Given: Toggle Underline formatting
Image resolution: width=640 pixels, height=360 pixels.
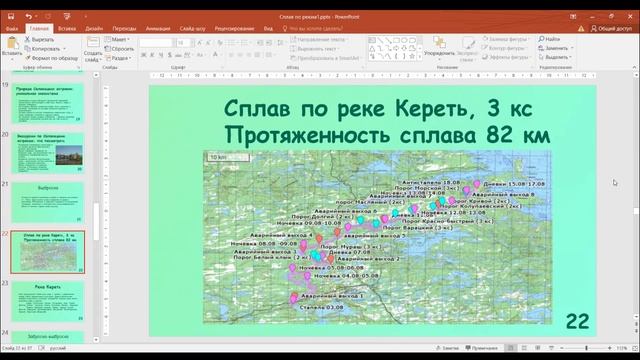Looking at the screenshot, I should [161, 55].
